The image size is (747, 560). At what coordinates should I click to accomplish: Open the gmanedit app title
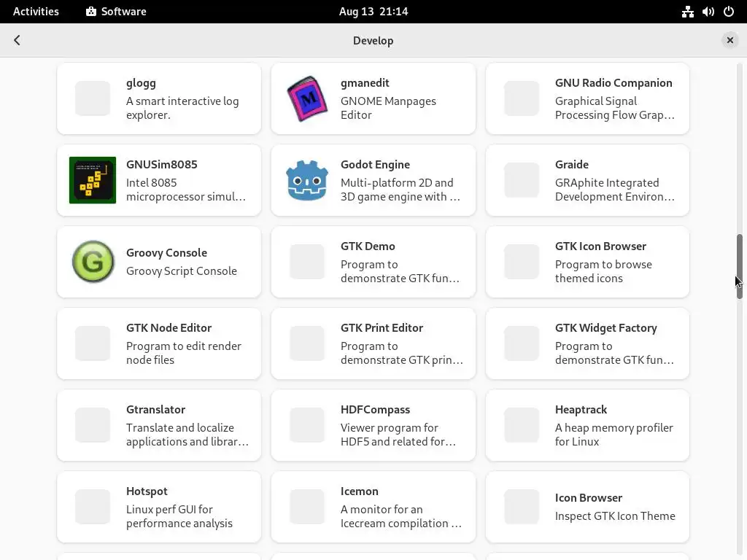coord(365,83)
